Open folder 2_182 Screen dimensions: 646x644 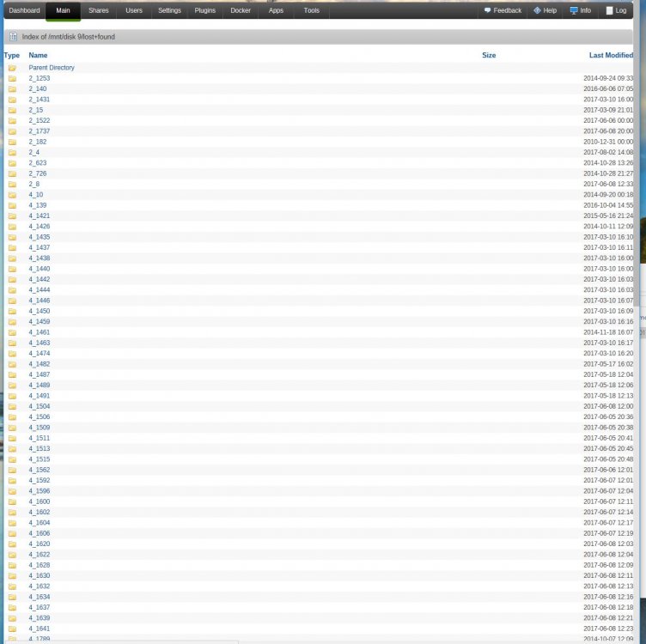tap(38, 142)
